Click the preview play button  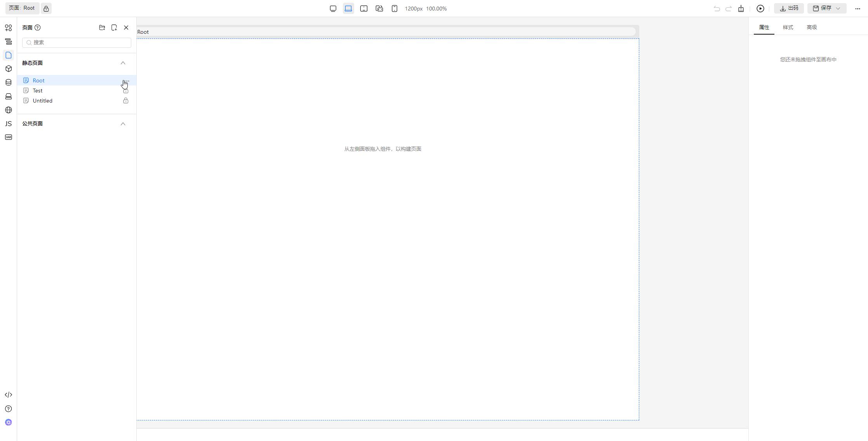coord(760,9)
